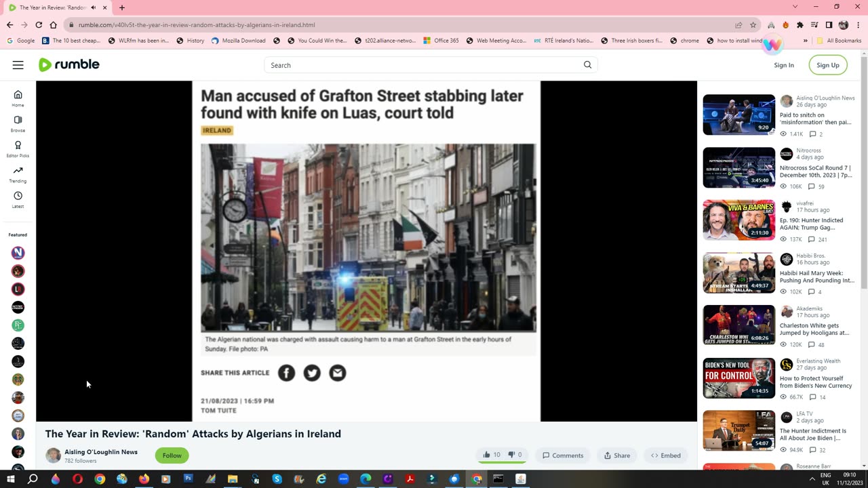Open Browse in Rumble sidebar
The image size is (868, 488).
pos(18,123)
